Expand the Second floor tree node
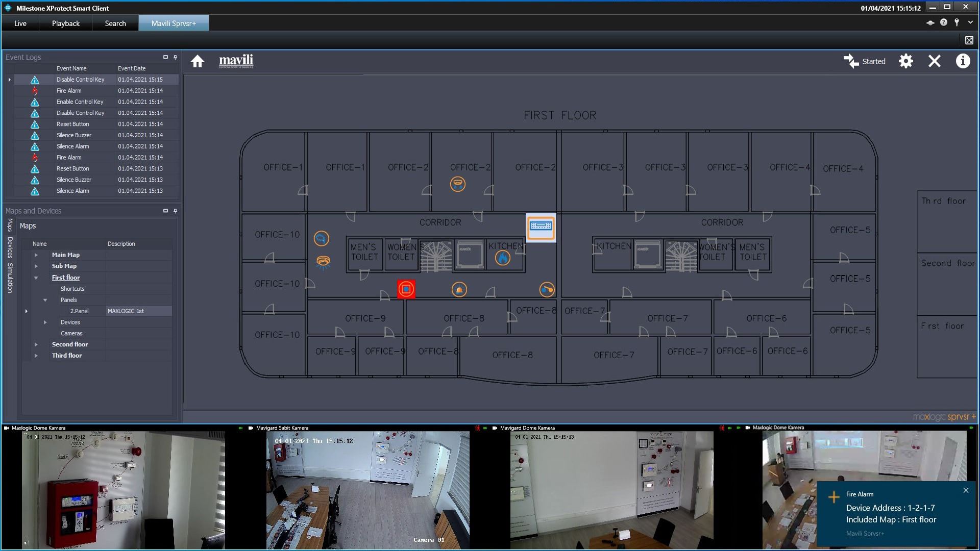The image size is (980, 551). click(36, 344)
